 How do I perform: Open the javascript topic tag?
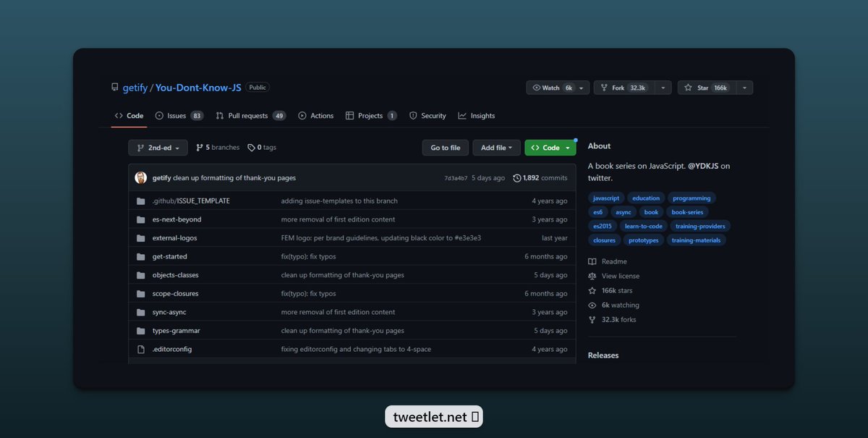click(x=606, y=198)
